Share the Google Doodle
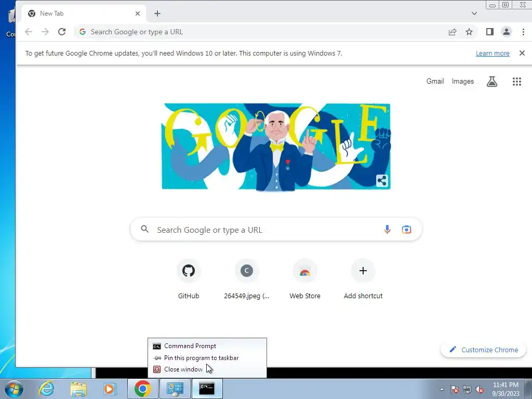This screenshot has width=532, height=399. pyautogui.click(x=382, y=180)
